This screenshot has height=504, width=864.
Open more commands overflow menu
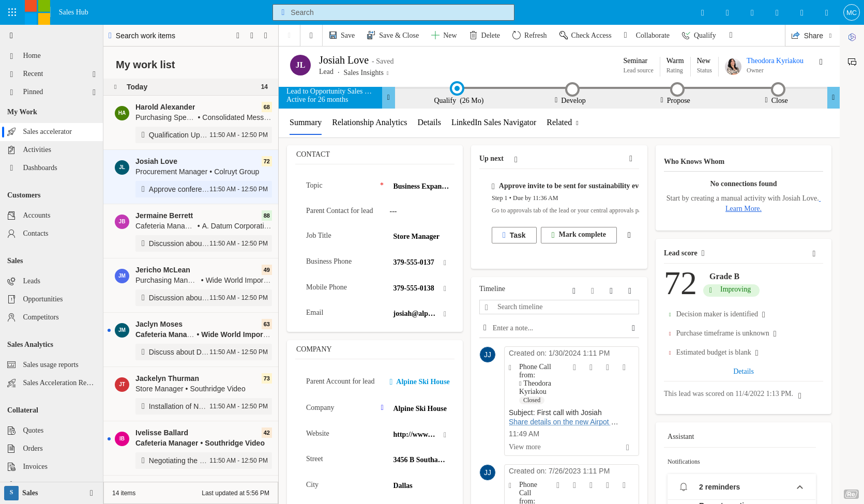[731, 35]
